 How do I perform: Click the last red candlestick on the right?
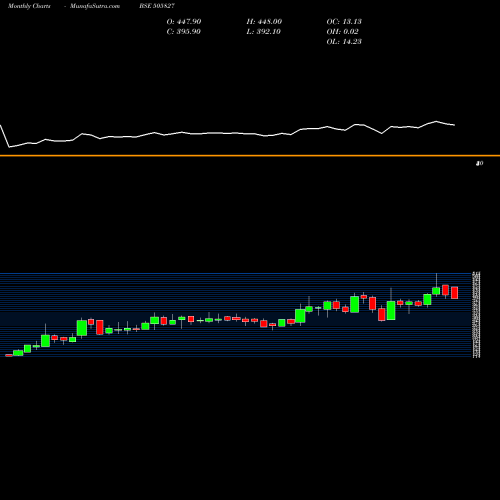click(x=455, y=293)
